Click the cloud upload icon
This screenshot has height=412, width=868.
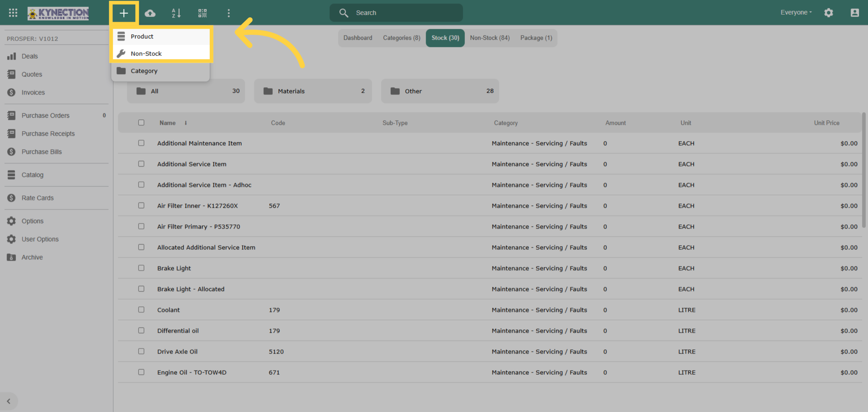[x=150, y=13]
